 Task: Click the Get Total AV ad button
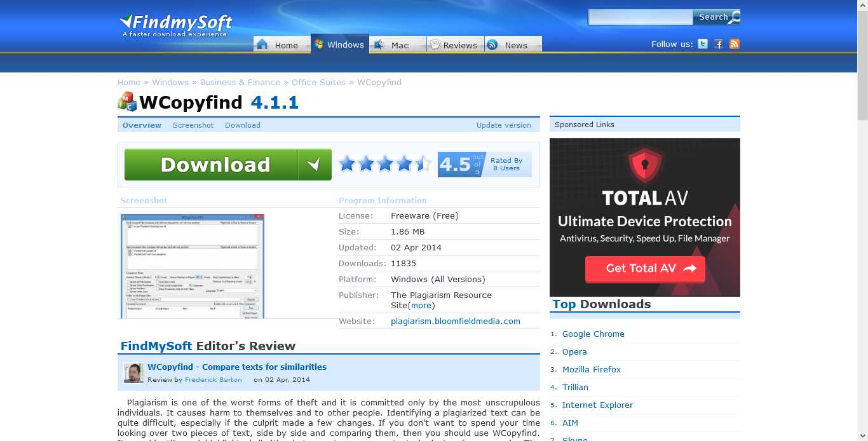(x=645, y=268)
